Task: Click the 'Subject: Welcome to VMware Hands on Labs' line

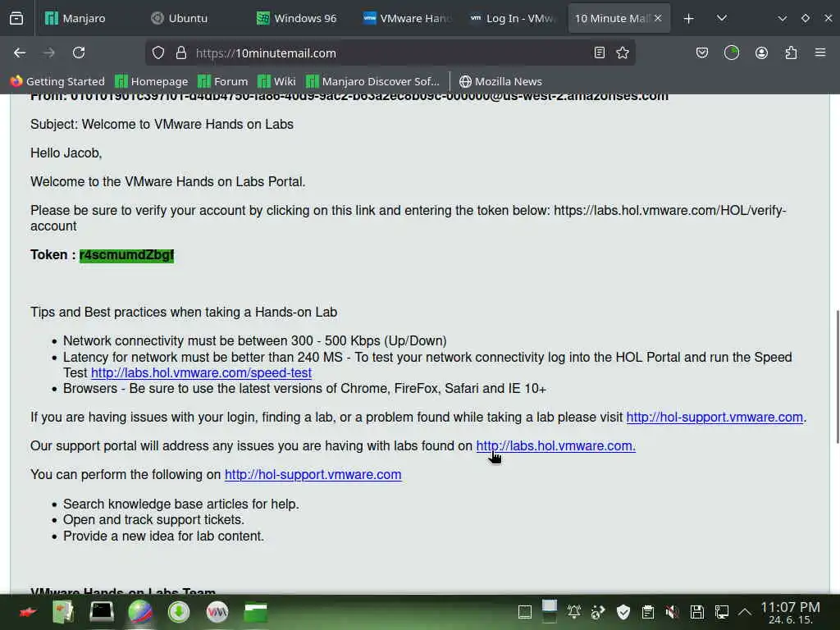Action: [162, 125]
